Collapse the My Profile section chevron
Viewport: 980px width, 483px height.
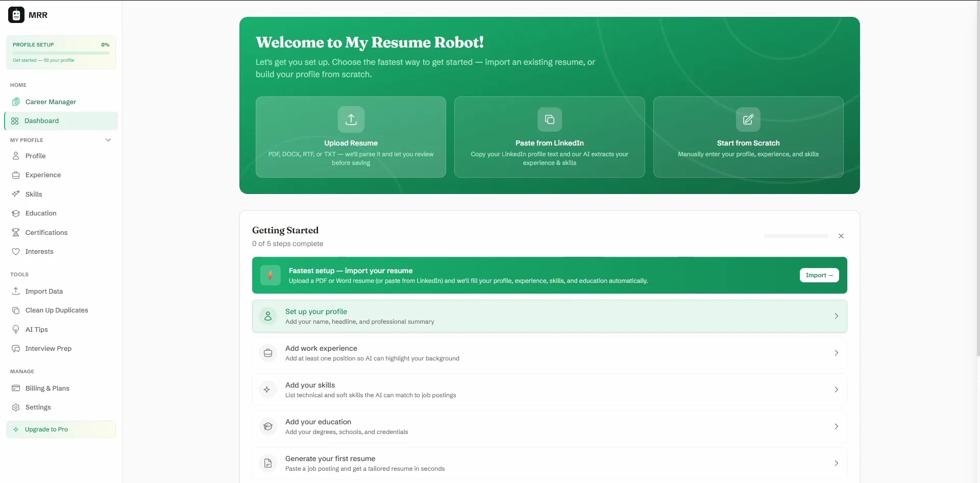(x=108, y=140)
